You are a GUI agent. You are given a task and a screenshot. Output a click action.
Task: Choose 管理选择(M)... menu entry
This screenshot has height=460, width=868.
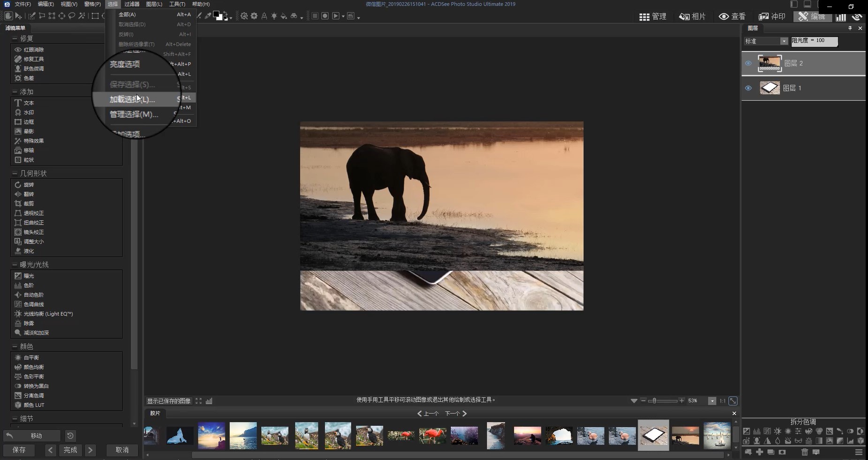pyautogui.click(x=134, y=114)
